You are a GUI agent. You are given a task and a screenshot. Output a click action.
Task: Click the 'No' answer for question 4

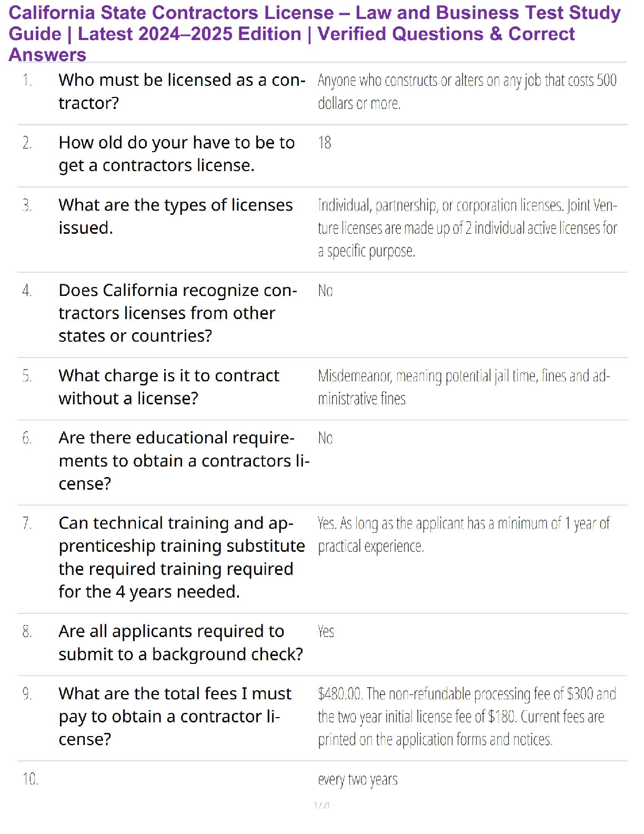point(325,291)
